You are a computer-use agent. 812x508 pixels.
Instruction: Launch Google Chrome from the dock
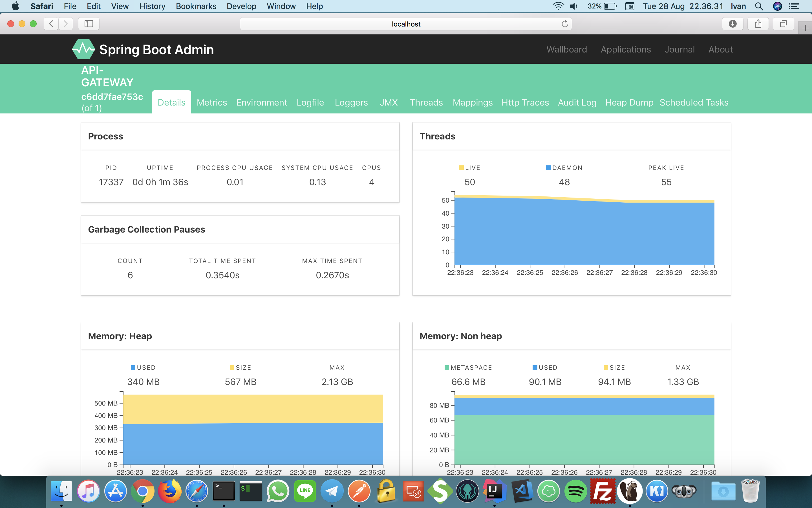pos(143,491)
